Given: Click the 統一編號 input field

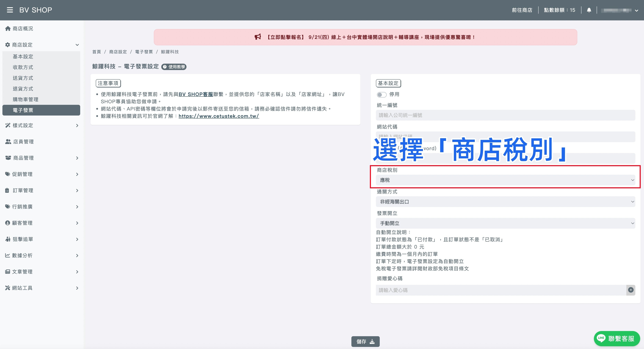Looking at the screenshot, I should (x=505, y=115).
